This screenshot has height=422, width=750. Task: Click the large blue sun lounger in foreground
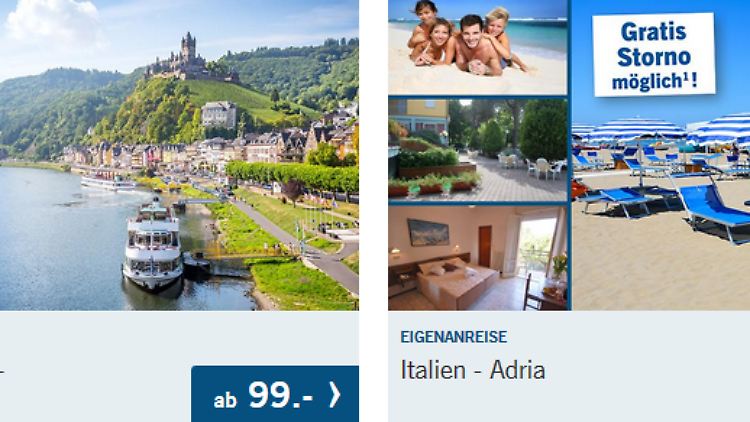(x=713, y=209)
